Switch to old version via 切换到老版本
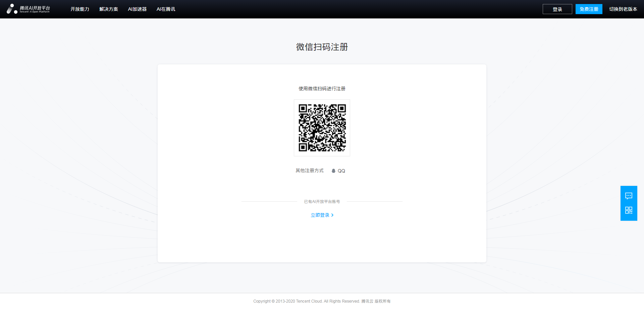The width and height of the screenshot is (644, 310). [x=623, y=9]
